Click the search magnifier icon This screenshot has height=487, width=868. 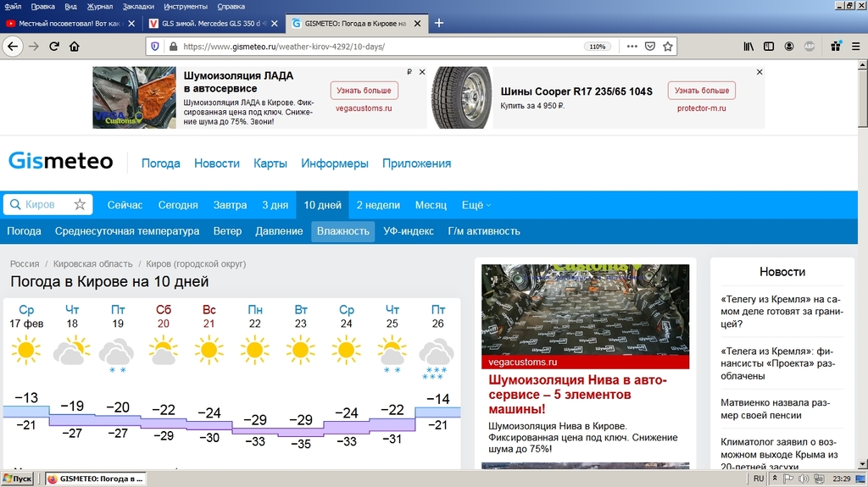click(15, 205)
